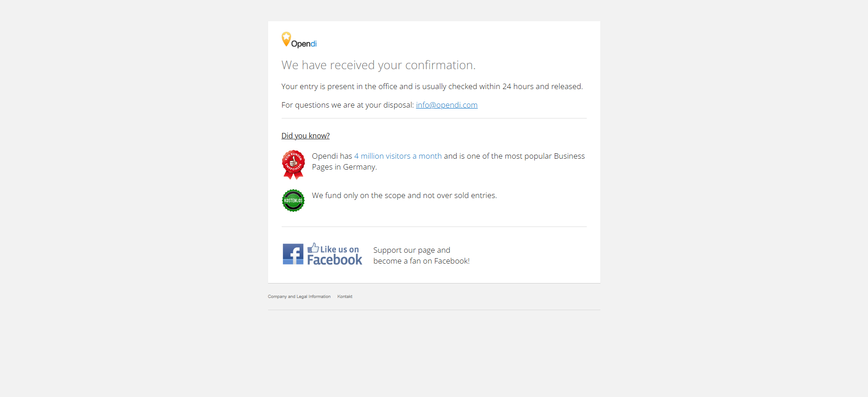Screen dimensions: 868x397
Task: Click the We have received your confirmation heading
Action: 378,65
